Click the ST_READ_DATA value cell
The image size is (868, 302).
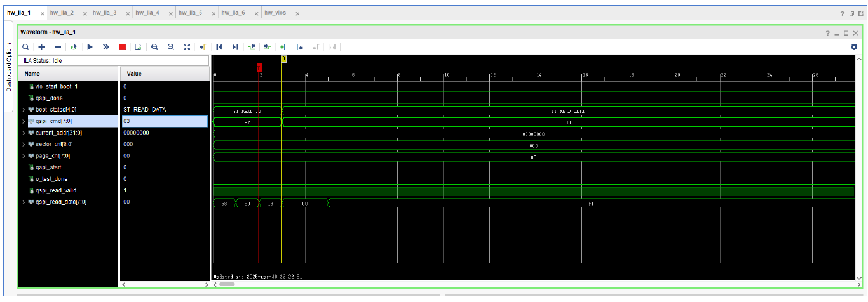point(165,110)
